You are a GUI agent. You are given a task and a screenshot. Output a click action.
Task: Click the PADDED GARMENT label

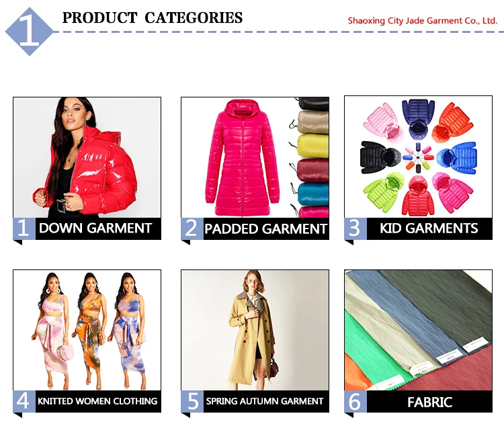266,228
